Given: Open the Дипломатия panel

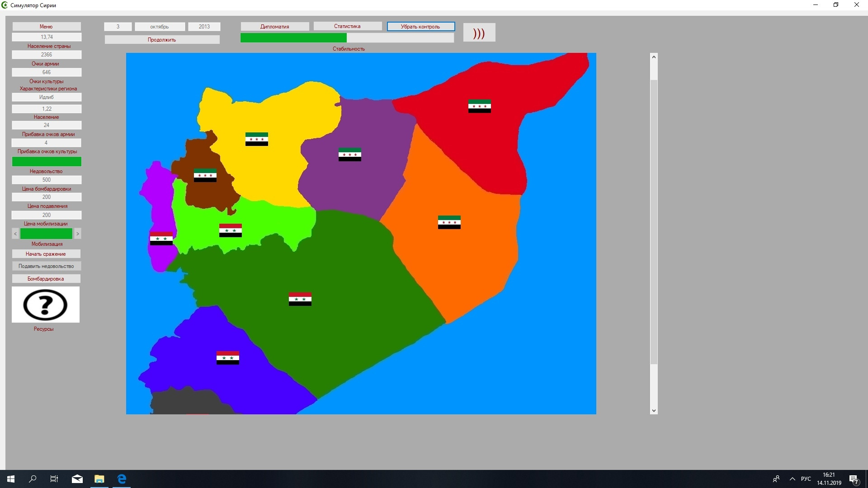Looking at the screenshot, I should coord(275,27).
